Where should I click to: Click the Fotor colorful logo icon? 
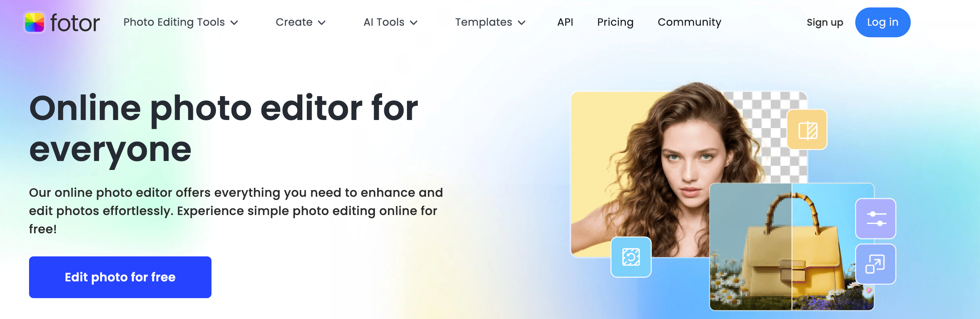[x=35, y=22]
